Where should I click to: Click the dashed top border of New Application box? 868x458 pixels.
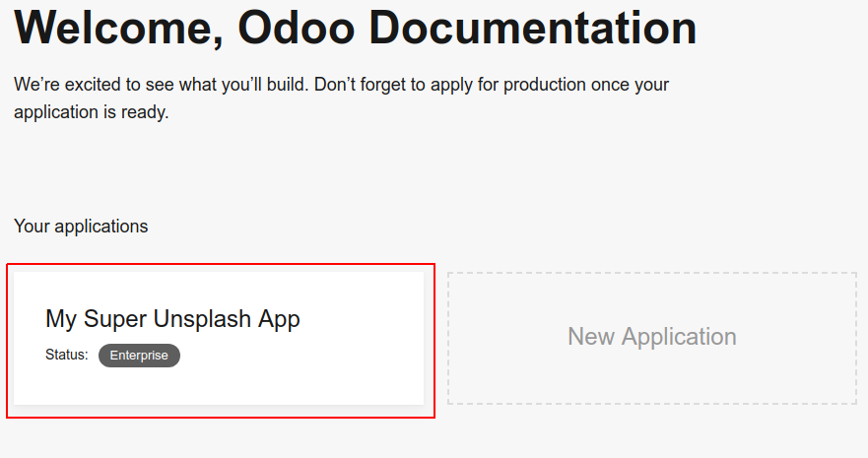(651, 273)
